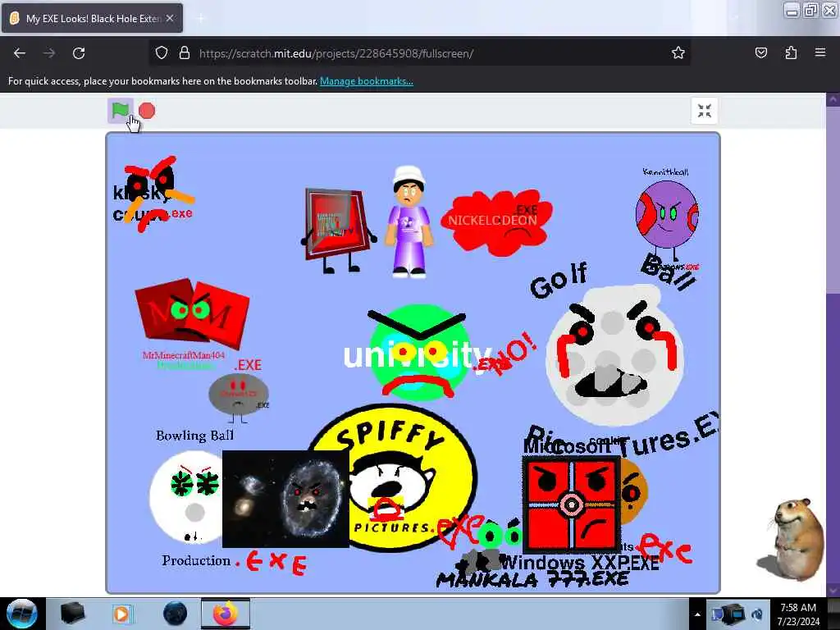Open the clock showing 7:58 AM
The width and height of the screenshot is (840, 630).
pyautogui.click(x=798, y=614)
